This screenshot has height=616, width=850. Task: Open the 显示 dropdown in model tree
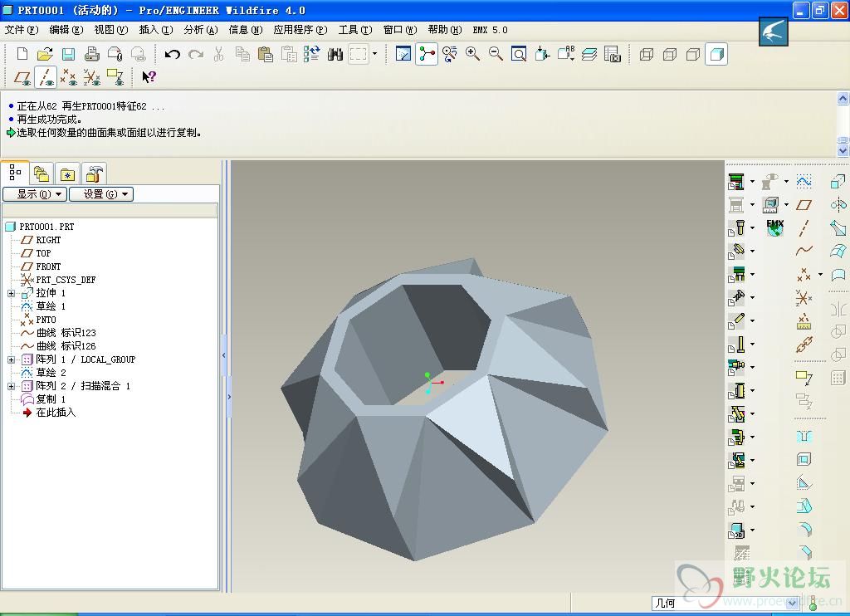35,194
